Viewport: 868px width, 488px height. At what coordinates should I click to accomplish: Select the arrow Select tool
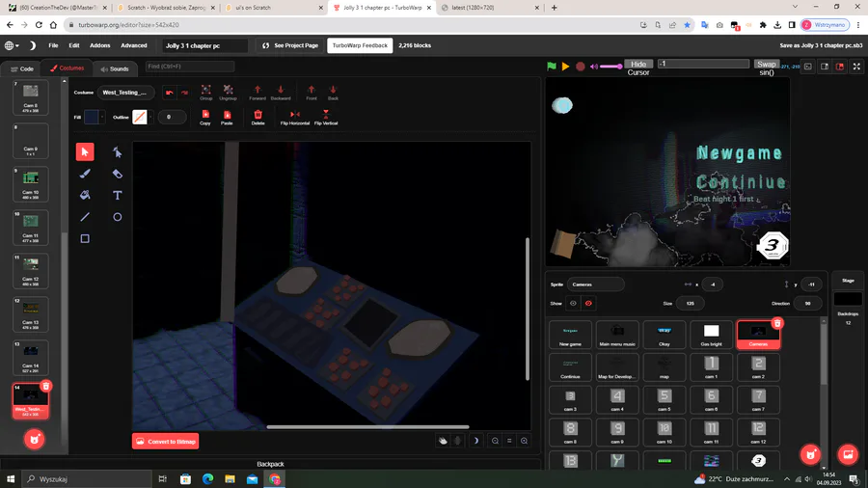pyautogui.click(x=85, y=151)
